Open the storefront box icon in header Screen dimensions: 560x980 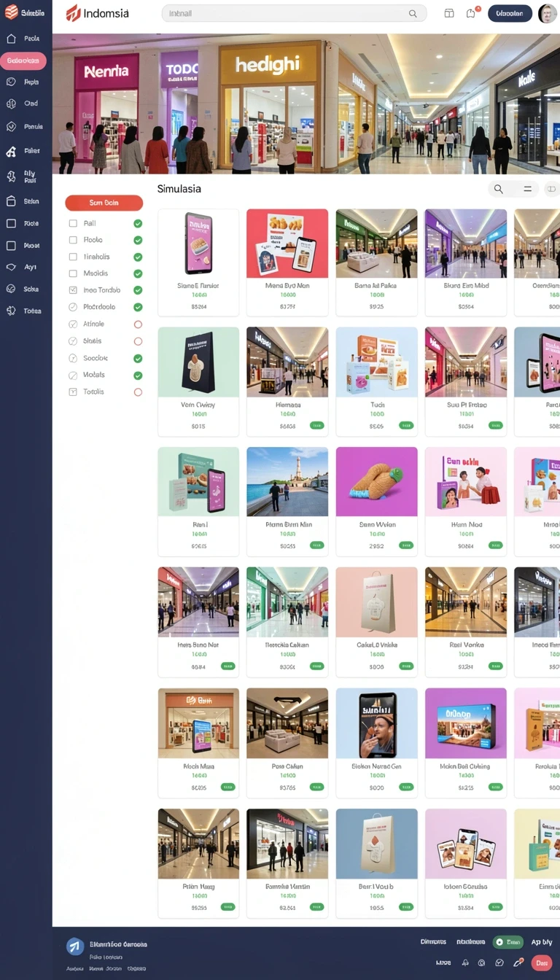449,13
